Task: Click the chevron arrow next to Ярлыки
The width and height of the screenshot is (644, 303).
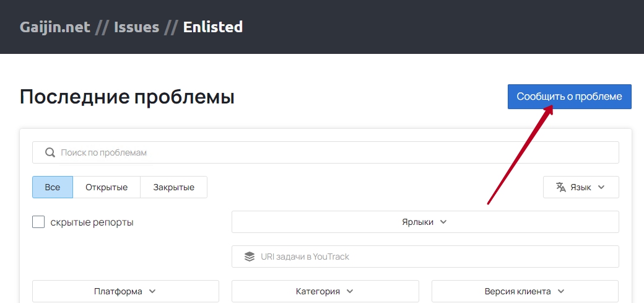Action: click(443, 222)
